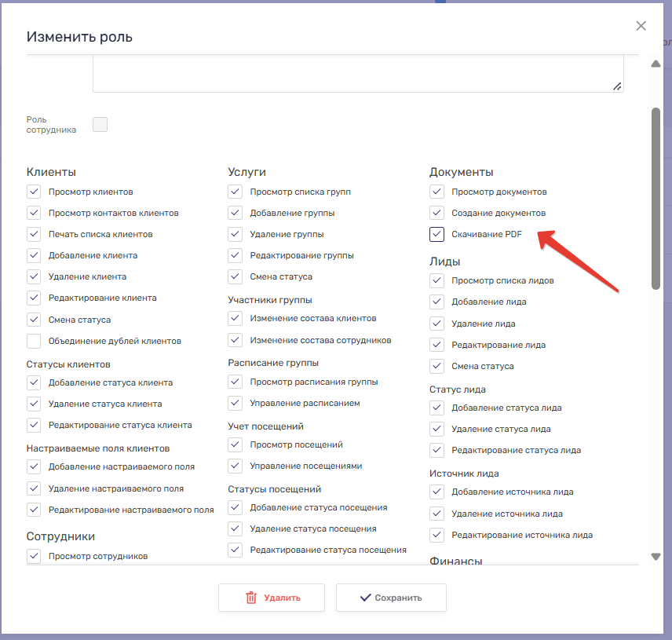Disable Редактирование статуса клиента

coord(34,425)
